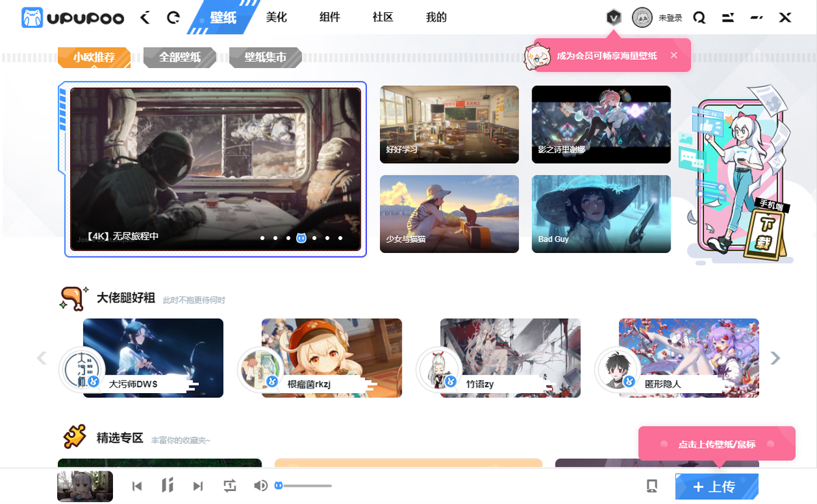Select the 好好学习 wallpaper thumbnail
The height and width of the screenshot is (504, 817).
click(449, 124)
